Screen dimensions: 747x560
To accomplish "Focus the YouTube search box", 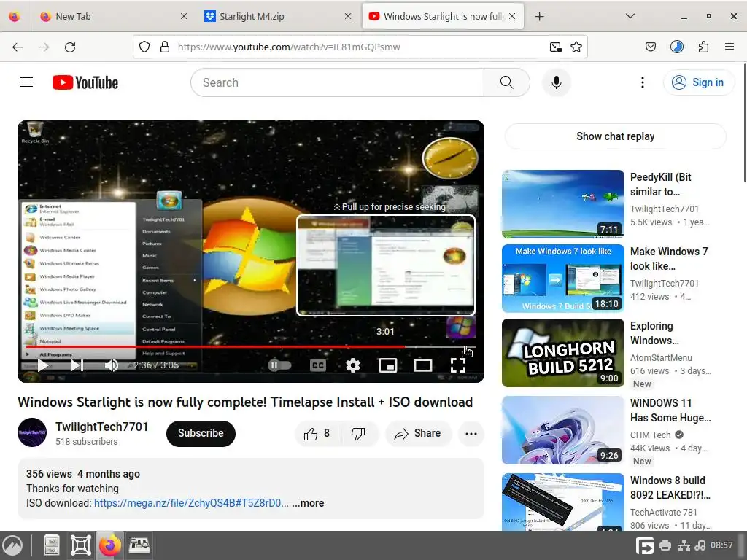I will point(337,82).
